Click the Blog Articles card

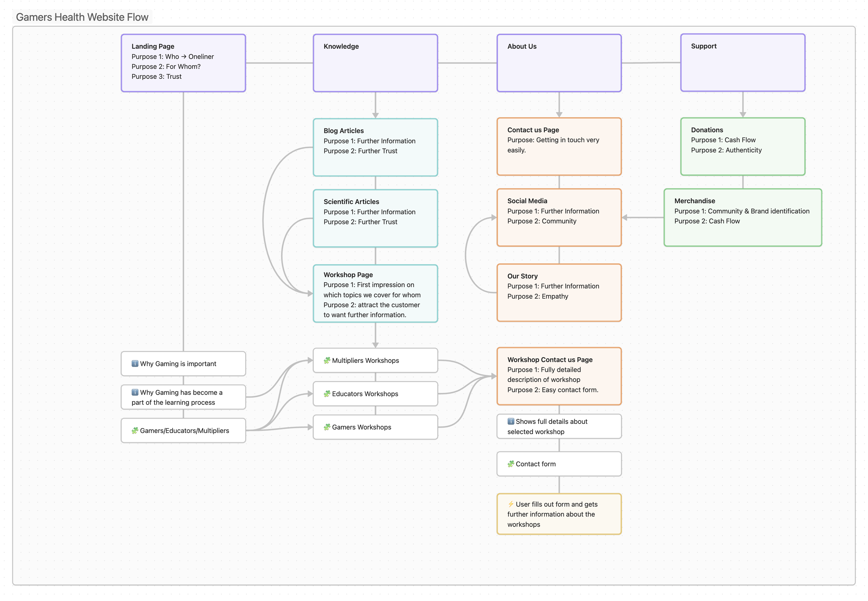pos(375,147)
